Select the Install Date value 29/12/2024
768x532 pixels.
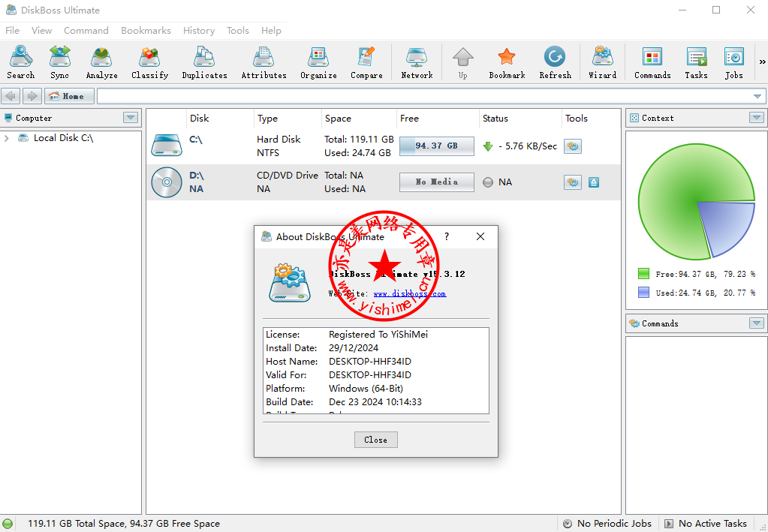[x=354, y=348]
